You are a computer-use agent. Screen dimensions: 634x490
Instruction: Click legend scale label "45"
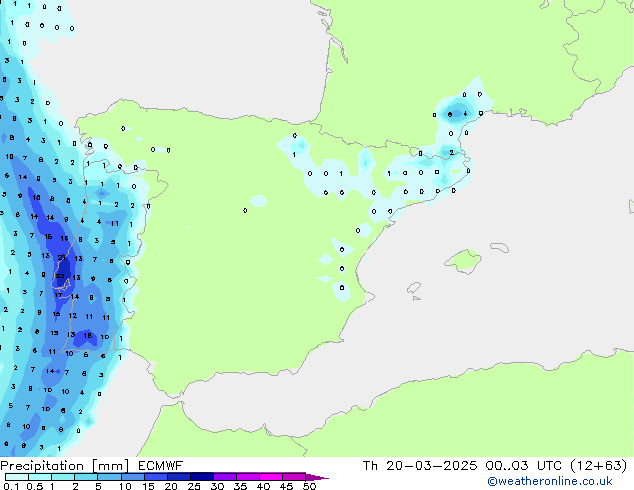coord(286,486)
